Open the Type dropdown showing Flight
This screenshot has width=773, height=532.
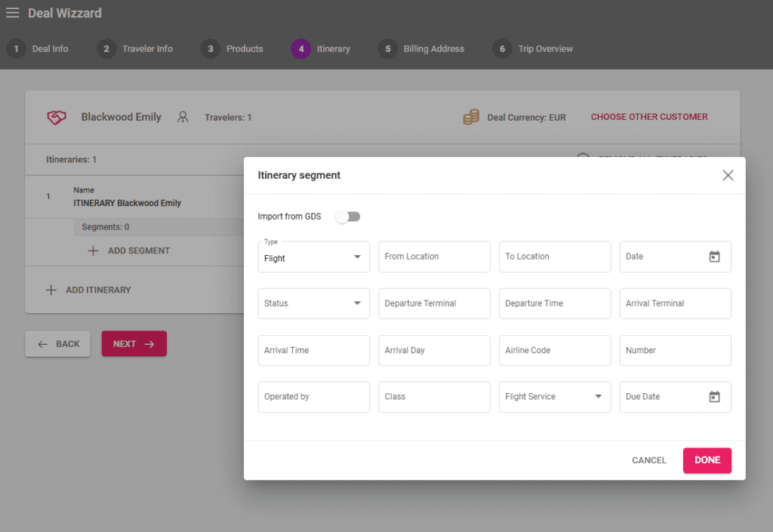(313, 257)
